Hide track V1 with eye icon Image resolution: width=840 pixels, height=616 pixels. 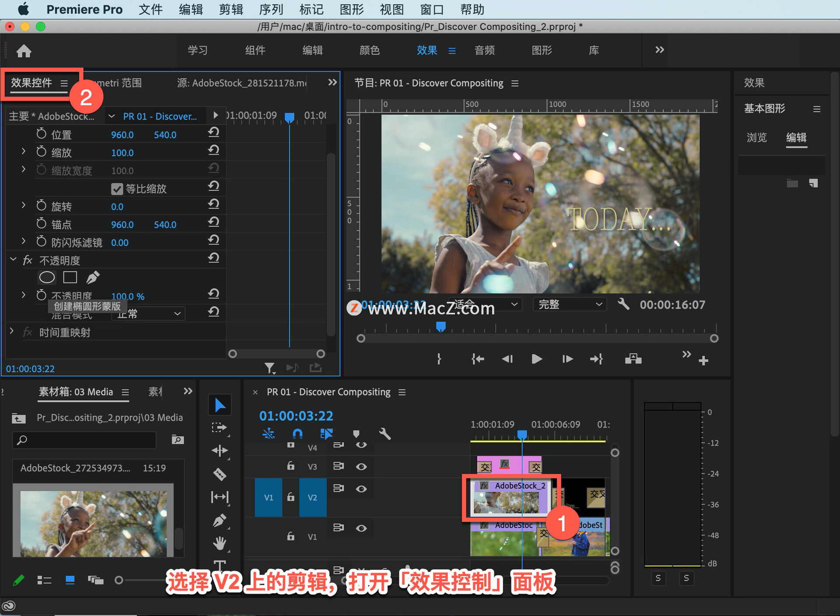[x=361, y=528]
